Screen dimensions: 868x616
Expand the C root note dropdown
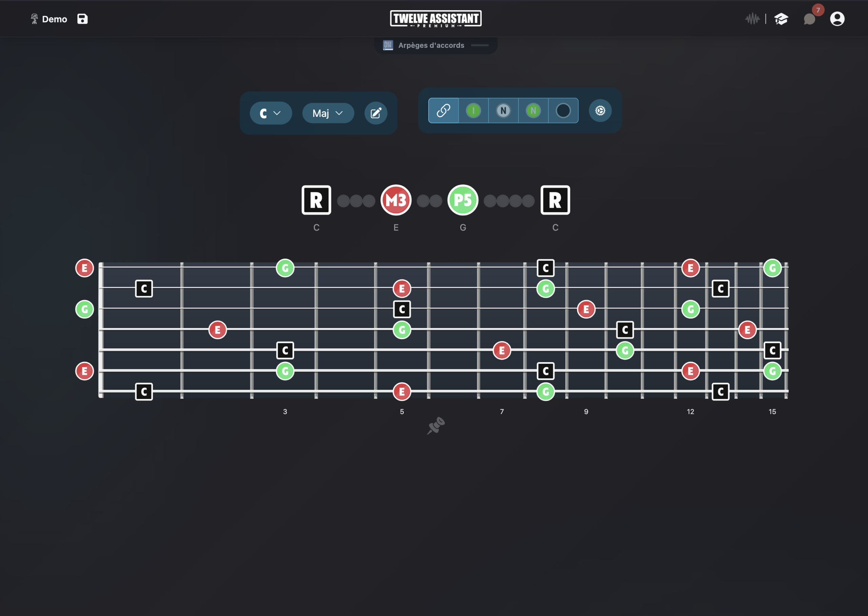point(271,113)
